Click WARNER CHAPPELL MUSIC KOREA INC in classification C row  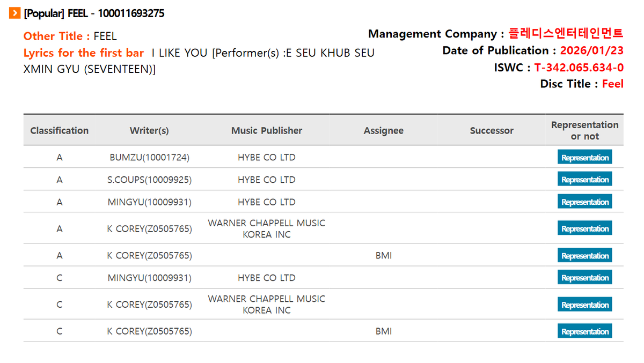[267, 304]
